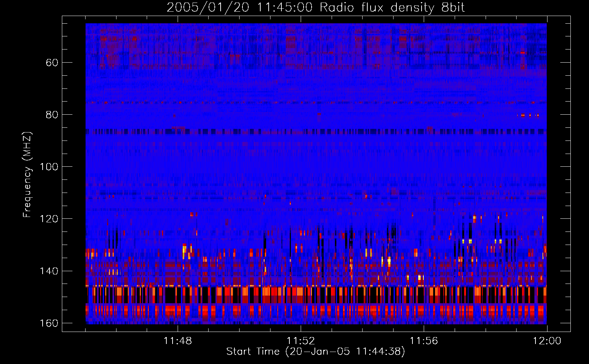This screenshot has width=589, height=364.
Task: Click the 140 frequency tick label
Action: [48, 271]
